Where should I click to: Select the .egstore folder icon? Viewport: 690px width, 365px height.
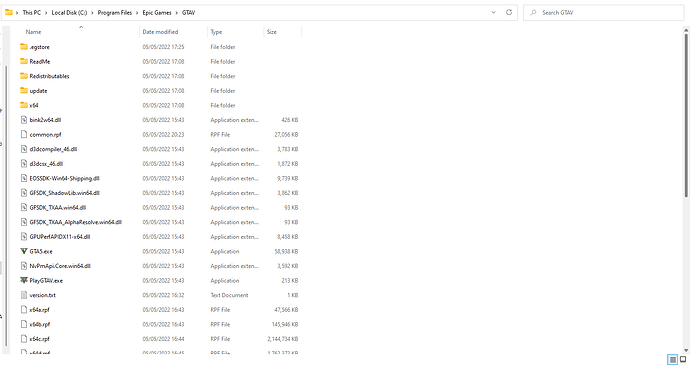(24, 47)
